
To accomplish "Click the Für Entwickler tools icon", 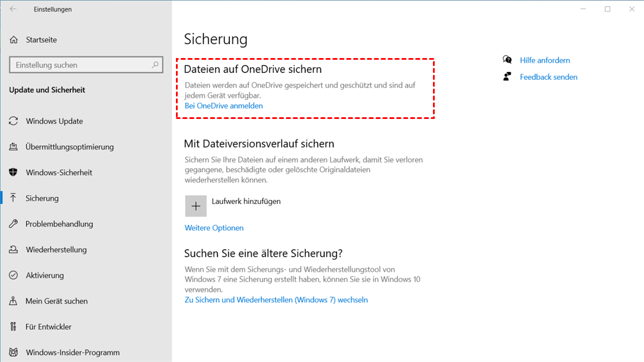I will pos(14,327).
